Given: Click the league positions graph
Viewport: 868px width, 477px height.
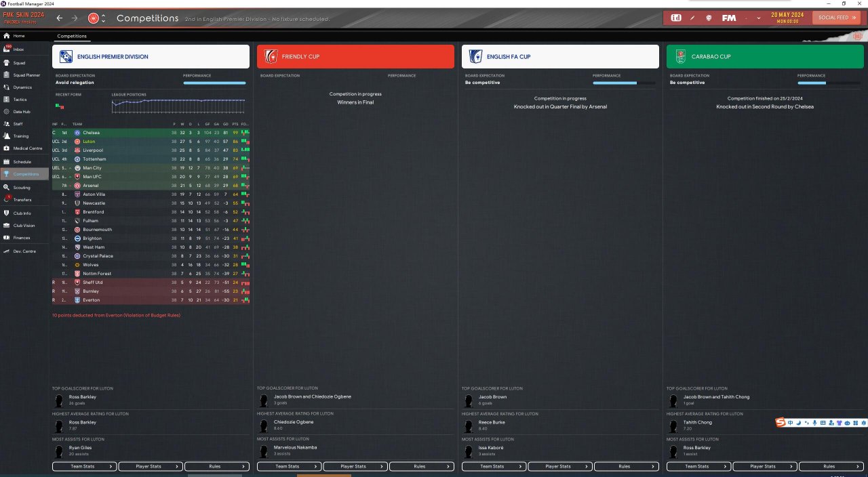Looking at the screenshot, I should (x=179, y=105).
